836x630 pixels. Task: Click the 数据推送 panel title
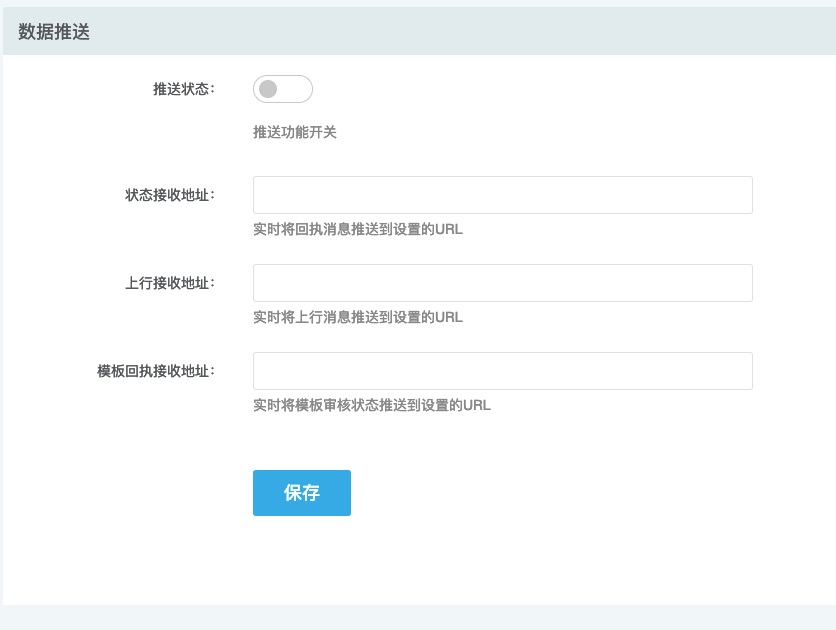54,32
